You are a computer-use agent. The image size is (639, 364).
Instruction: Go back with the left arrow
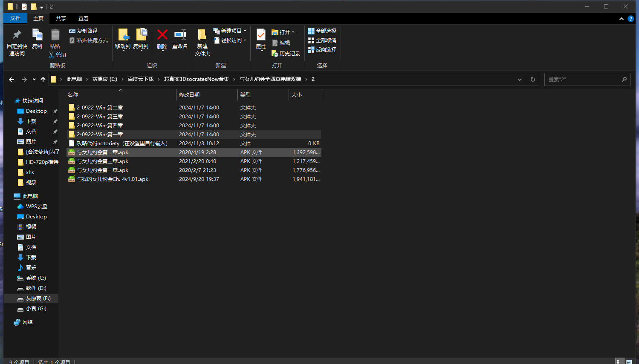[x=12, y=80]
